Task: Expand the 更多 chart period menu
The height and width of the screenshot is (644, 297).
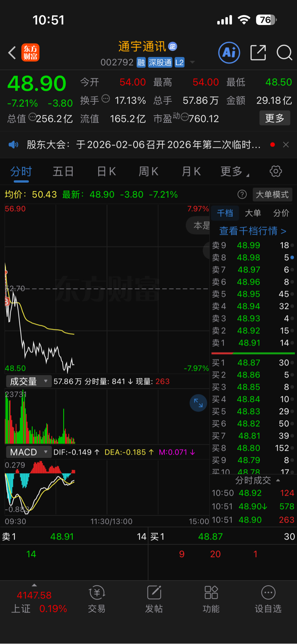Action: tap(234, 171)
